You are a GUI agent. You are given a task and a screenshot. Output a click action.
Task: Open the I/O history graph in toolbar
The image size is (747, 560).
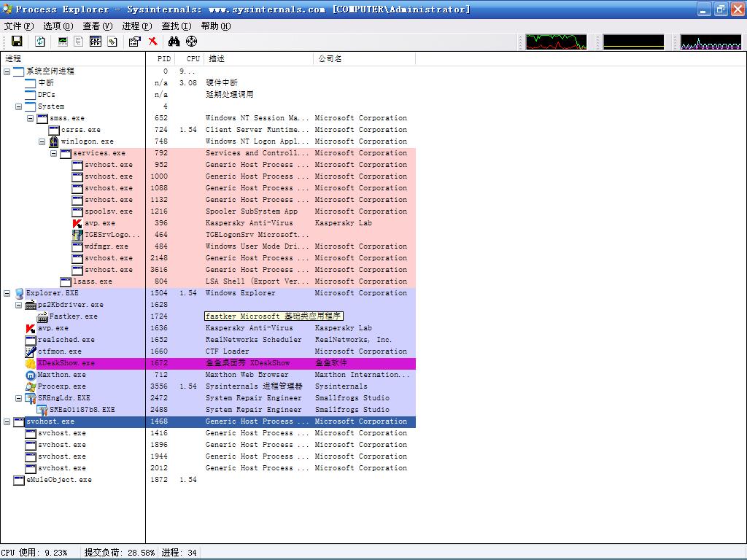point(711,42)
